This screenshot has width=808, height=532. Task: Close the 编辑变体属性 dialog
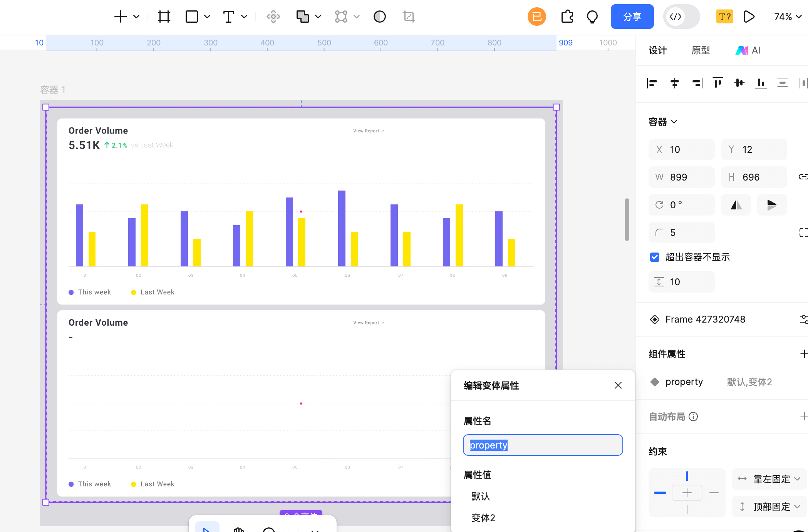click(618, 385)
